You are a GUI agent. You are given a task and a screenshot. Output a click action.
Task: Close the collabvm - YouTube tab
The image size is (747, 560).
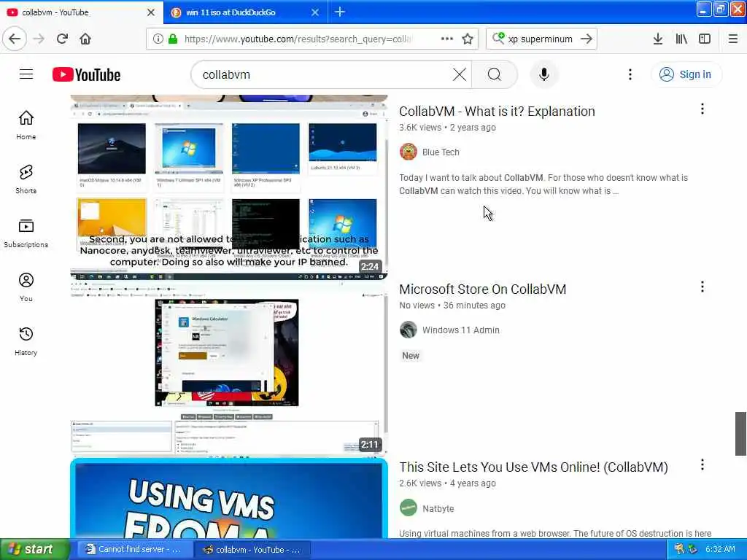tap(151, 12)
